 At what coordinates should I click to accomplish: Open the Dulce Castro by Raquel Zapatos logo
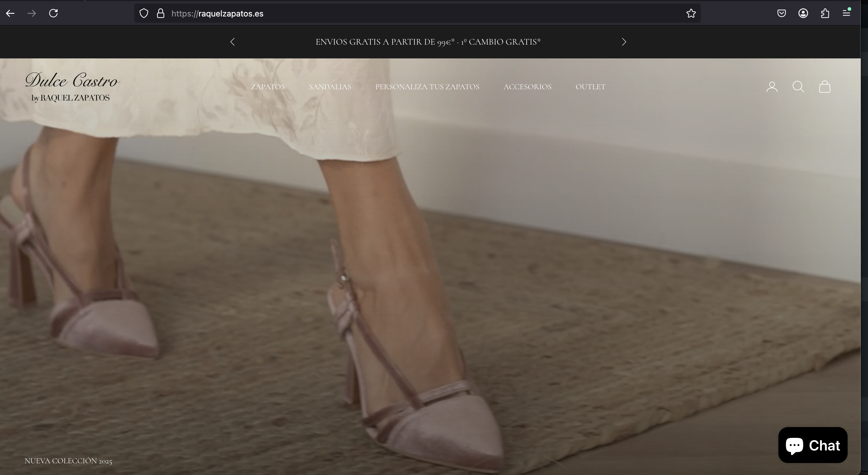coord(72,87)
